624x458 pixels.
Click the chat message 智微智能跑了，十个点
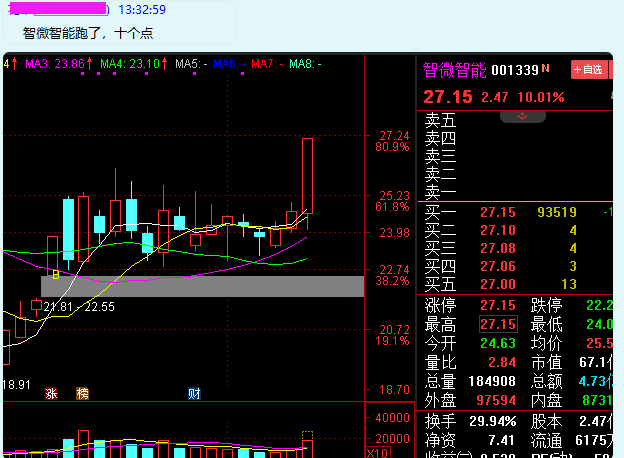pyautogui.click(x=88, y=33)
